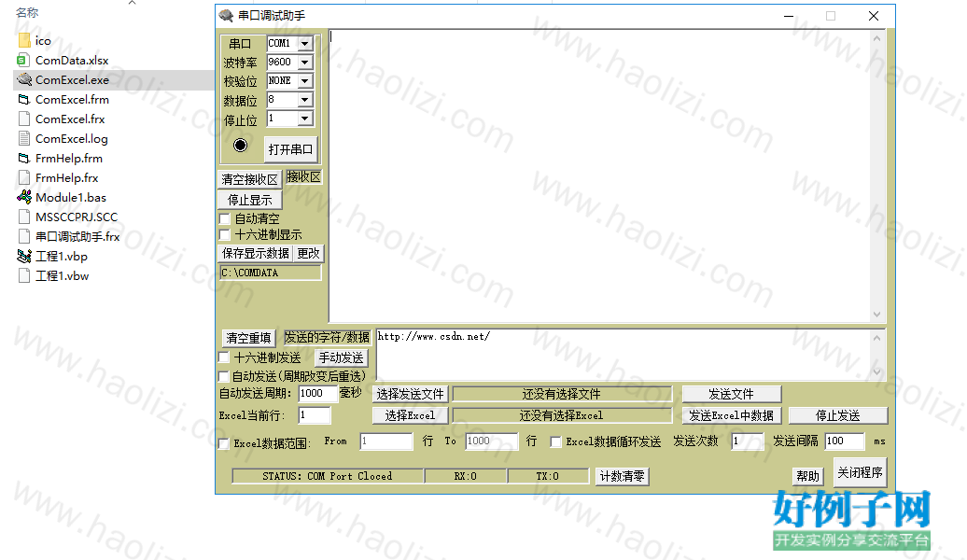Image resolution: width=967 pixels, height=560 pixels.
Task: Toggle the Excel数据循环发送 checkbox
Action: point(555,441)
